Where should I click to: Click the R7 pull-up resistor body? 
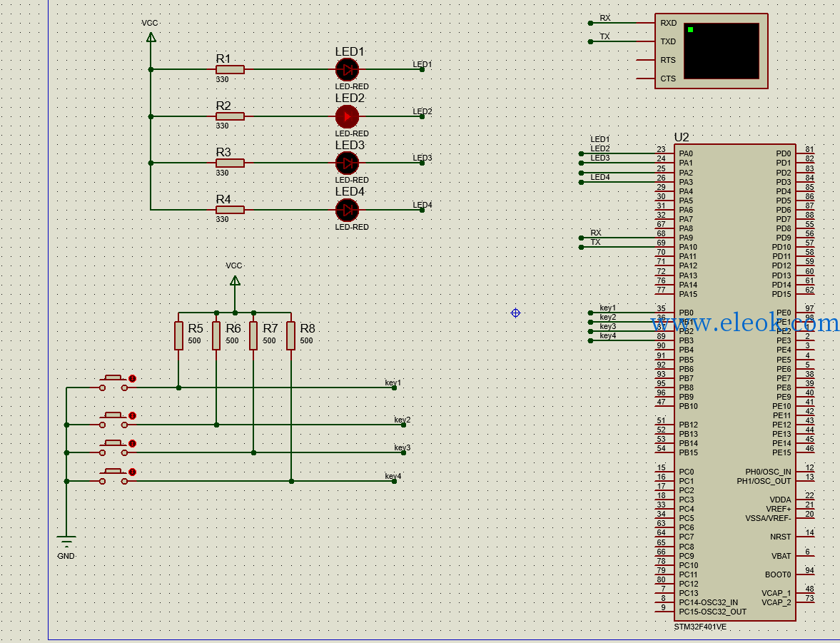[253, 335]
